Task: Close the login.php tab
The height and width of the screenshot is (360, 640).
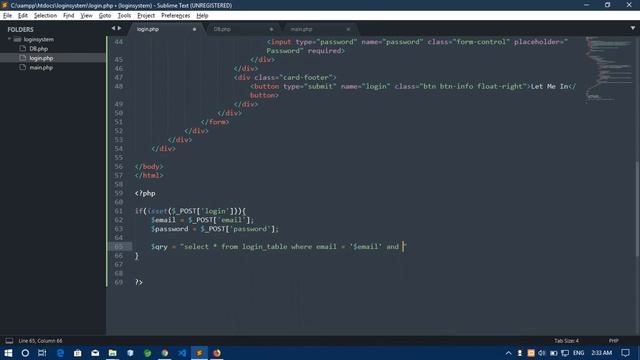Action: [x=194, y=29]
